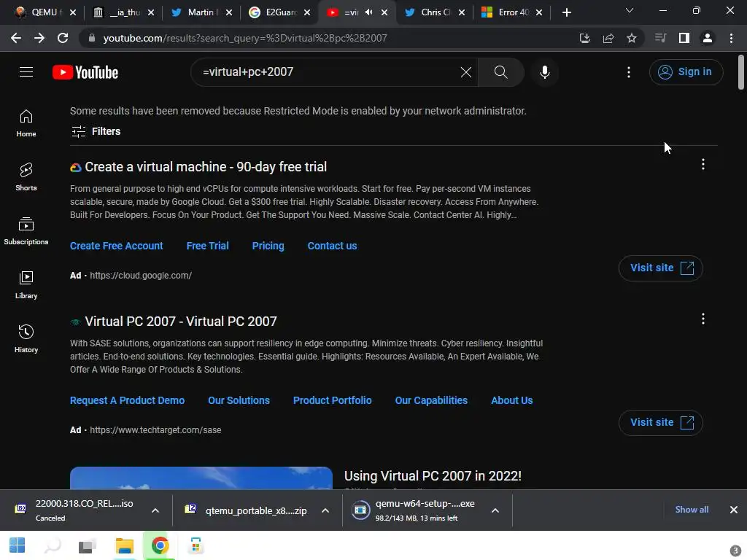
Task: Open the Windows Start menu
Action: [x=18, y=545]
